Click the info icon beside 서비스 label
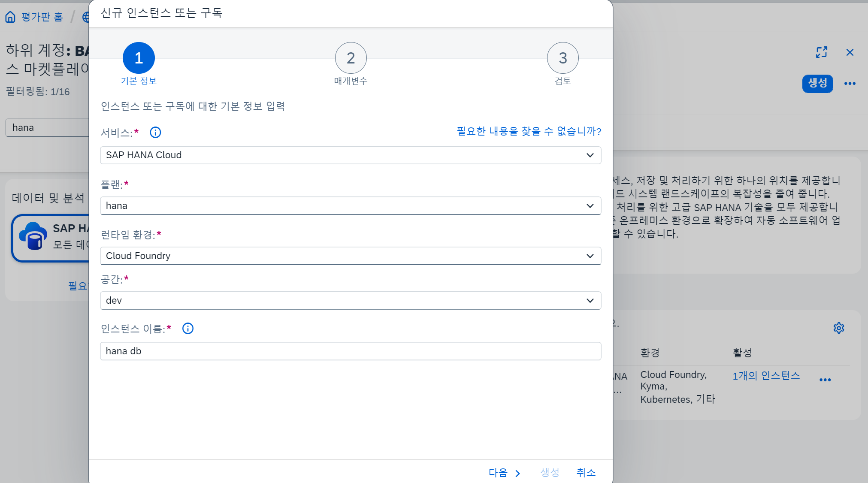Viewport: 868px width, 483px height. (x=155, y=132)
